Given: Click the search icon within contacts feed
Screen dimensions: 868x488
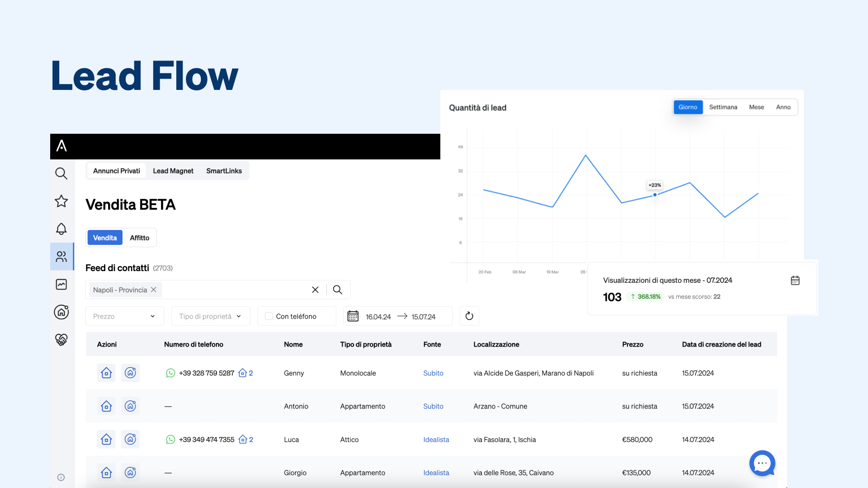Looking at the screenshot, I should click(x=337, y=290).
